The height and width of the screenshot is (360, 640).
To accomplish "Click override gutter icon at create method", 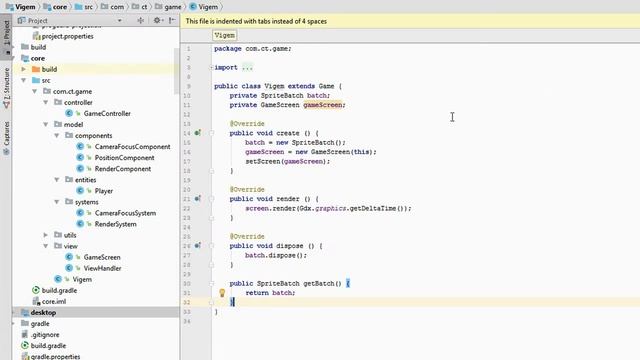I will [198, 133].
